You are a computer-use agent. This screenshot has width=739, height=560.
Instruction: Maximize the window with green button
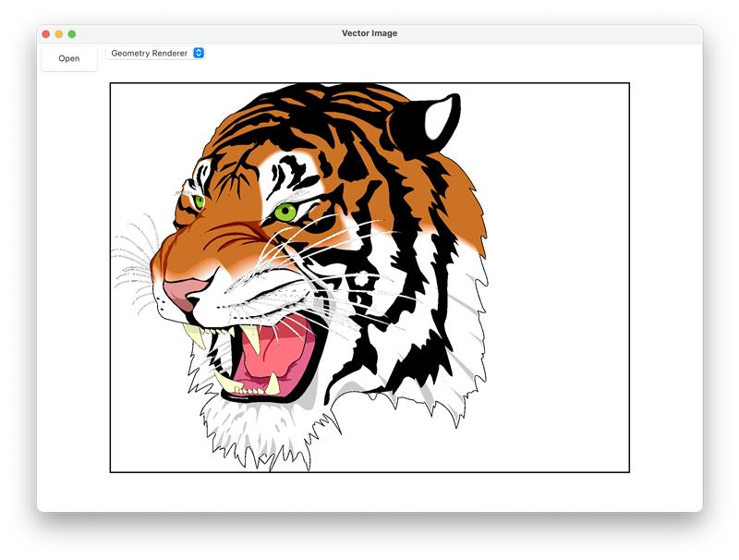pyautogui.click(x=72, y=34)
